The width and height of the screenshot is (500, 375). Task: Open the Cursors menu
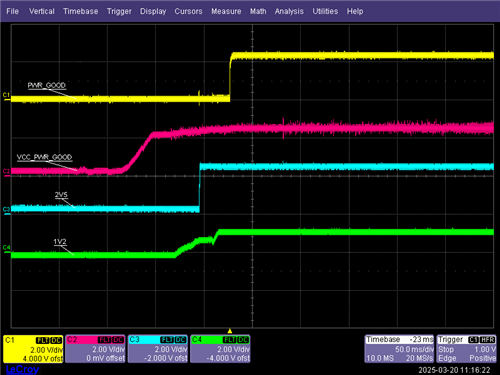[x=188, y=11]
